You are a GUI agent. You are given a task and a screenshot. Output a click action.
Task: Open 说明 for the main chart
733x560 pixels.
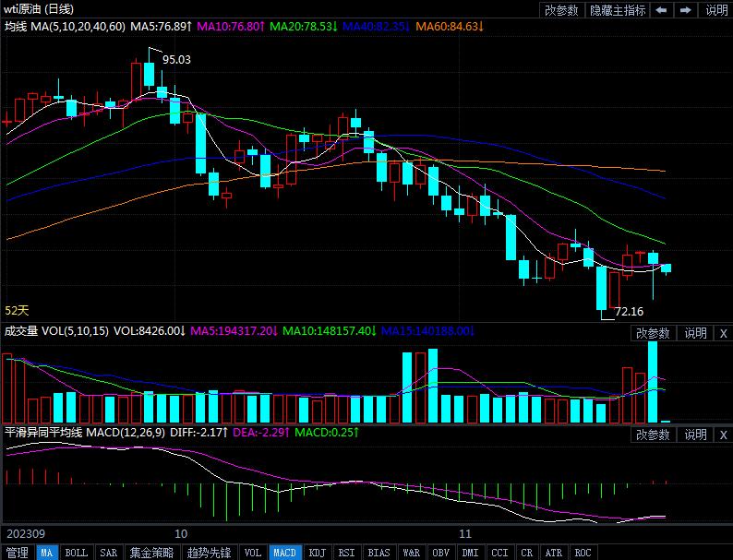[716, 10]
